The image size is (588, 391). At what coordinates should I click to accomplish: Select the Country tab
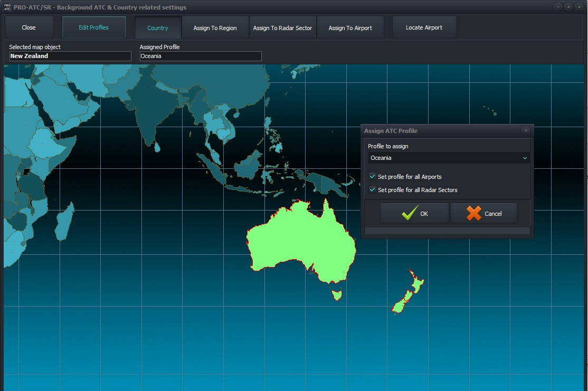coord(158,28)
